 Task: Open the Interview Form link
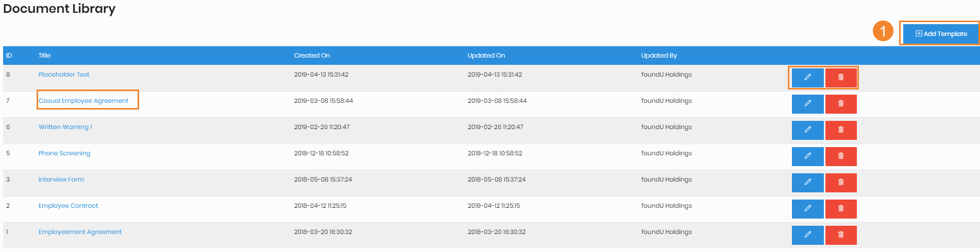61,179
